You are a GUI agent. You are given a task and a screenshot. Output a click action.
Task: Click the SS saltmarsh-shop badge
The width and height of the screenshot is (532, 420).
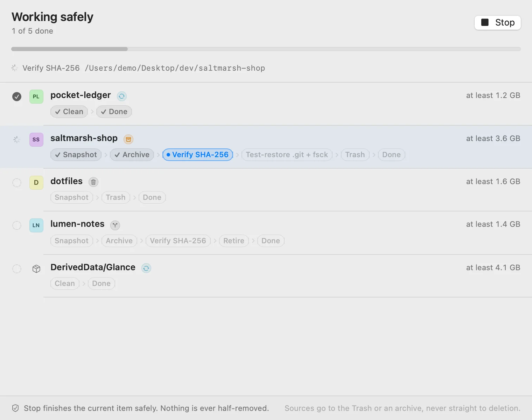point(36,140)
